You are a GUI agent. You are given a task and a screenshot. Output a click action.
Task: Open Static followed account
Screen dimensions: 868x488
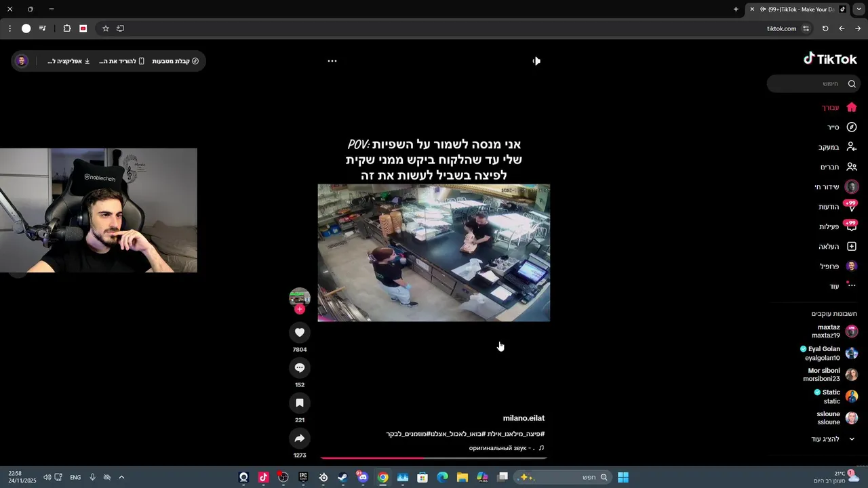(835, 396)
